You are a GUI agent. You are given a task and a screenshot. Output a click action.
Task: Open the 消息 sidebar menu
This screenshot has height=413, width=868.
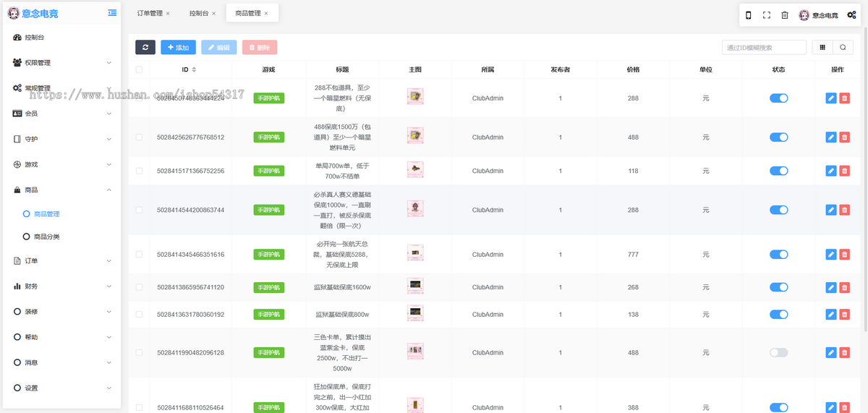pos(62,362)
